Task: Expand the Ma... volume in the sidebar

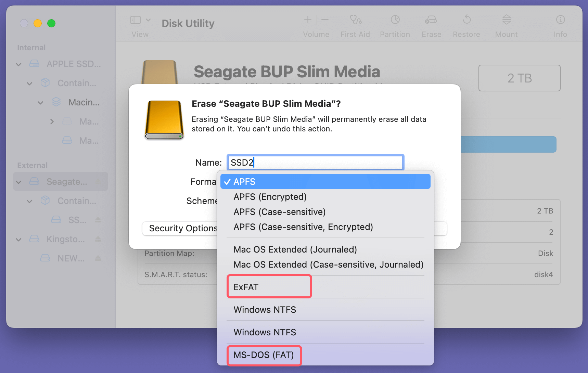Action: coord(52,121)
